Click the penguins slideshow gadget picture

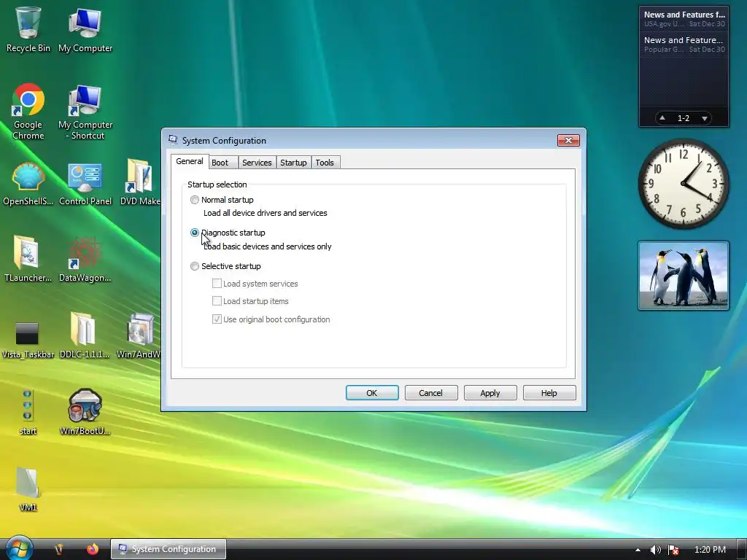[683, 276]
